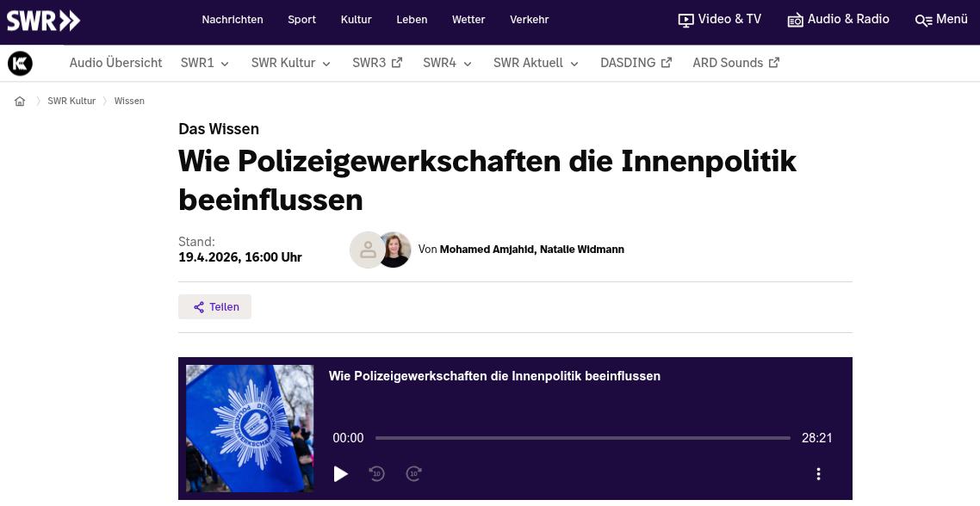This screenshot has height=506, width=980.
Task: Seek within the audio progress bar
Action: coord(583,439)
